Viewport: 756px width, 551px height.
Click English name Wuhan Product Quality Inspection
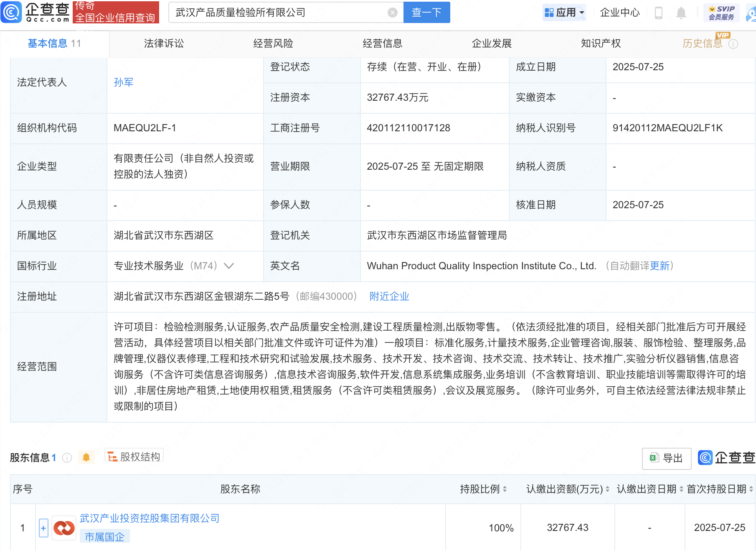(x=482, y=266)
